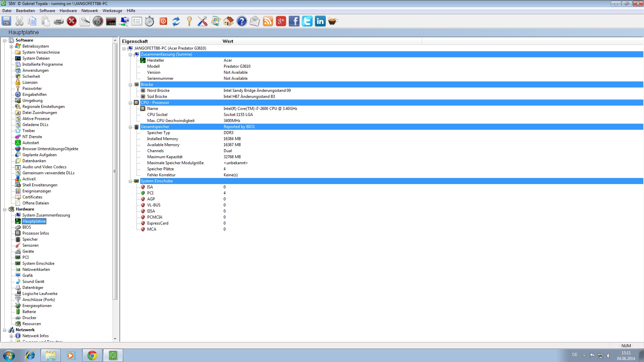Screen dimensions: 644x362
Task: Collapse the Brücke section in property list
Action: pos(130,85)
